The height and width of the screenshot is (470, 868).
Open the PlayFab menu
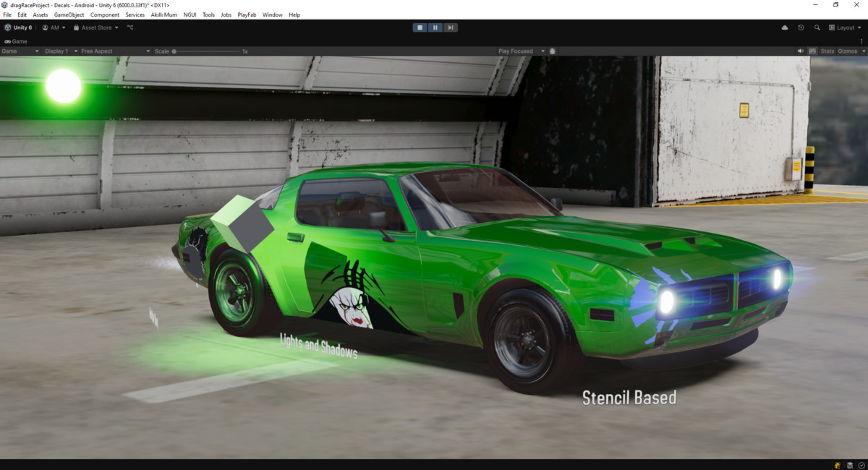(247, 14)
